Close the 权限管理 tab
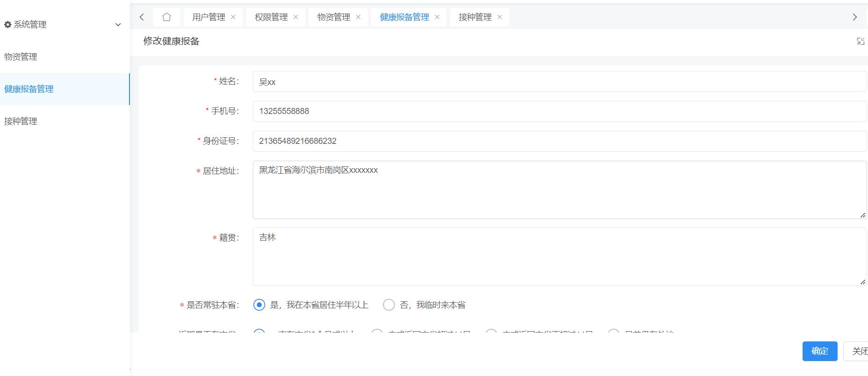868x376 pixels. pos(296,17)
